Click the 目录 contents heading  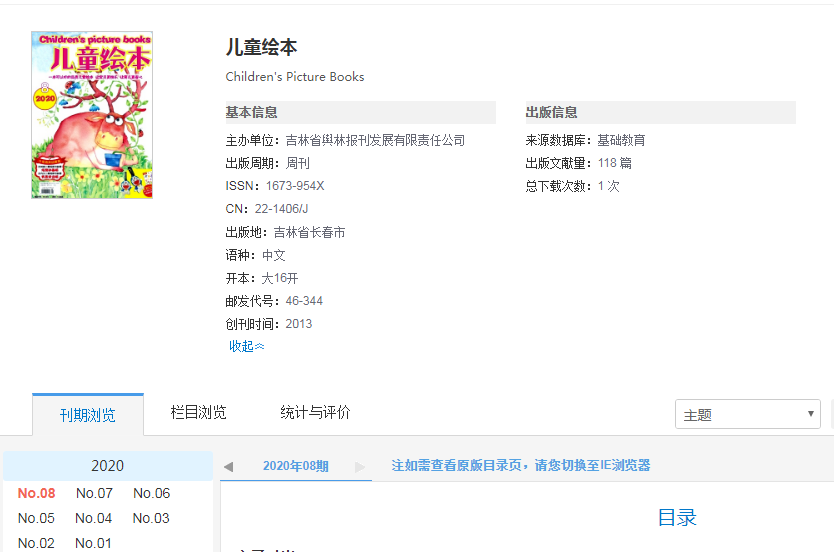point(677,517)
